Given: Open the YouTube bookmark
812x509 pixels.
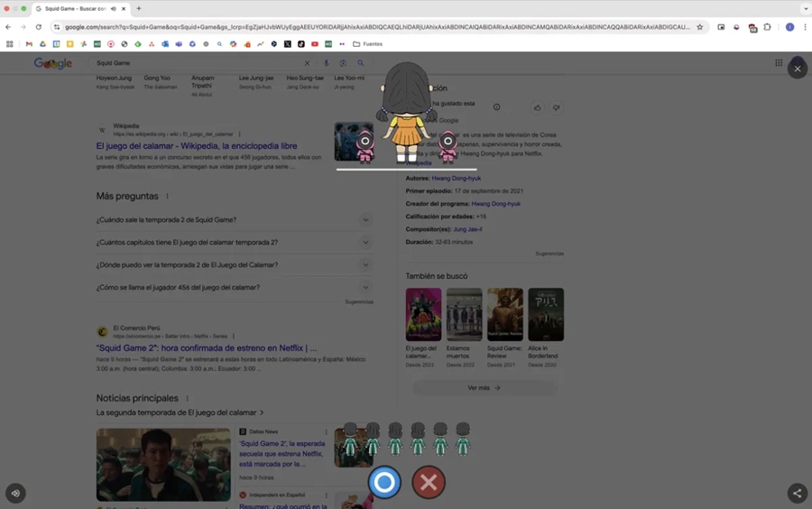Looking at the screenshot, I should pyautogui.click(x=314, y=44).
